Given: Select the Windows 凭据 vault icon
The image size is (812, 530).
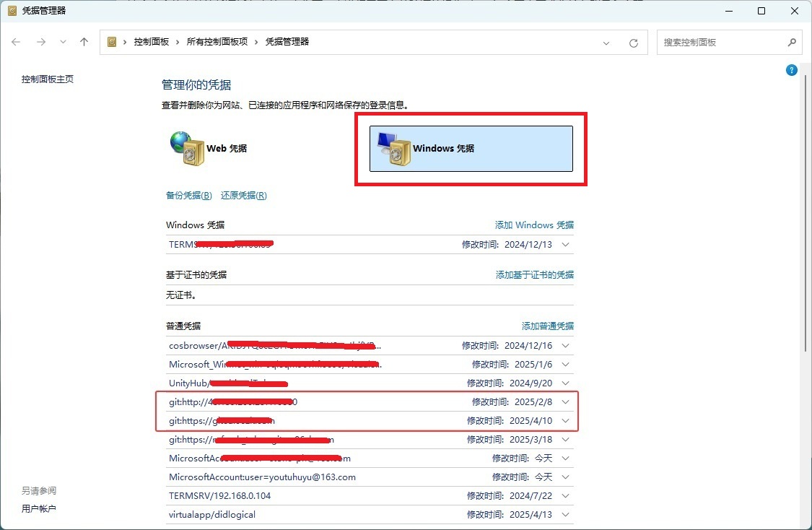Looking at the screenshot, I should [395, 149].
